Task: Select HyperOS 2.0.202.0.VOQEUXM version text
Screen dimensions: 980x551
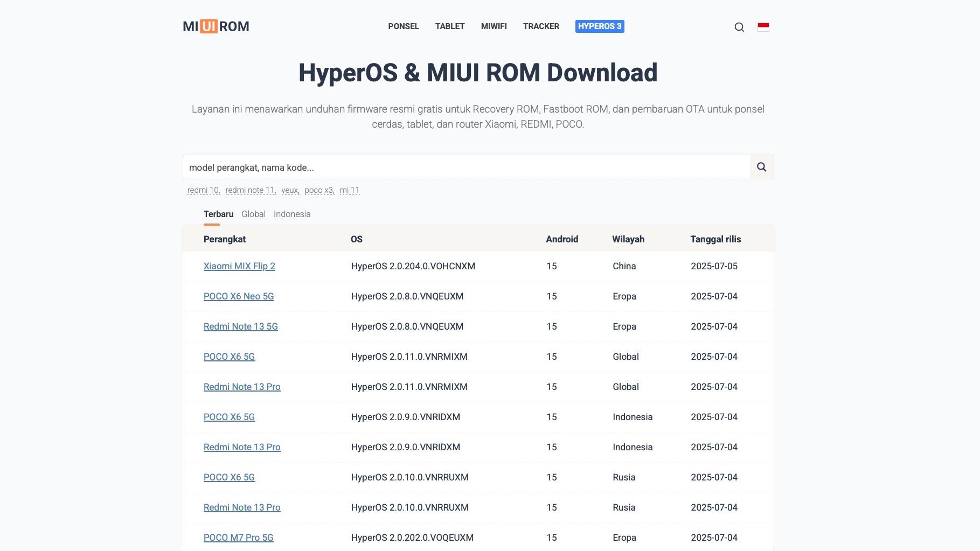Action: pos(412,538)
